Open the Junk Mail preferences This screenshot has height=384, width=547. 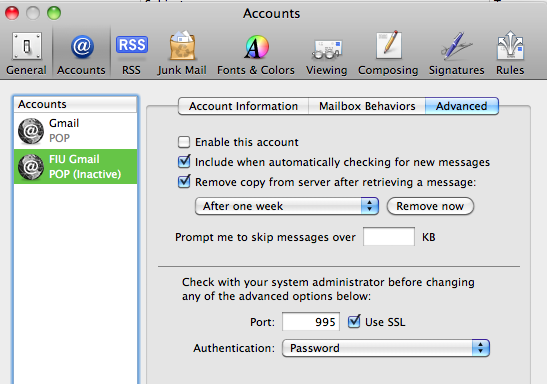[182, 53]
